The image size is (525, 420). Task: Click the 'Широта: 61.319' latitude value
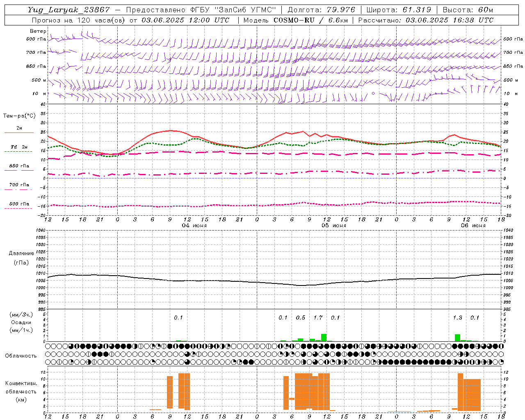click(399, 10)
